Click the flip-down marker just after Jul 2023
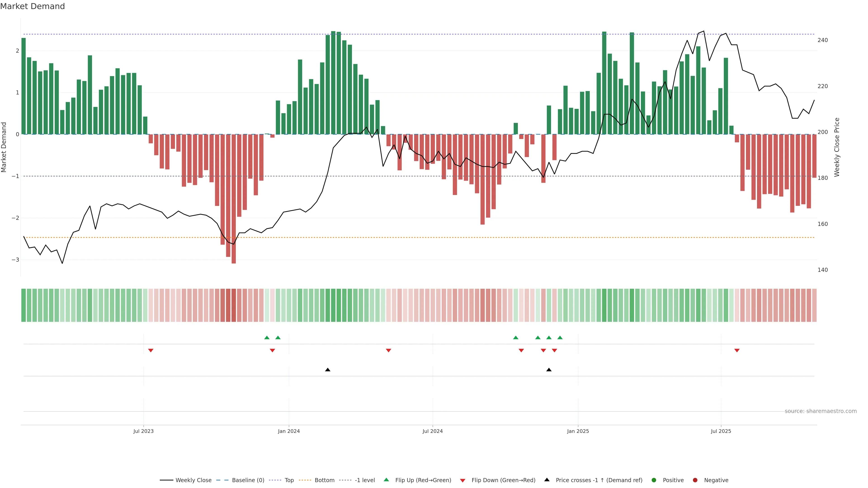The width and height of the screenshot is (868, 488). point(151,351)
